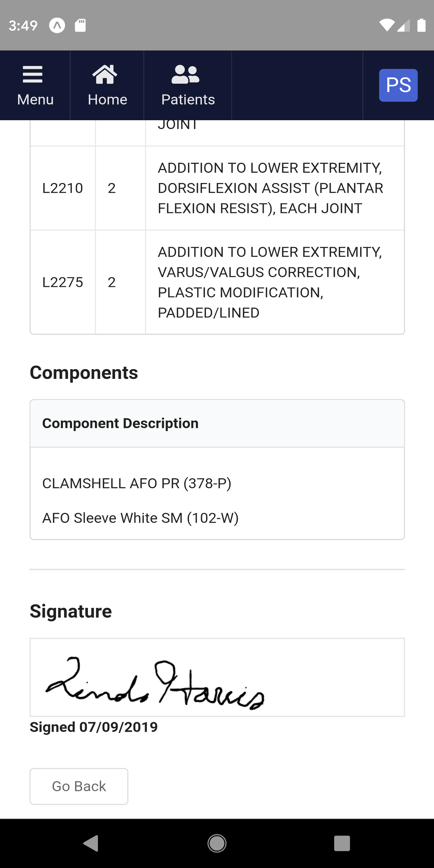Tap Android back triangle button
The height and width of the screenshot is (868, 434).
[x=91, y=843]
